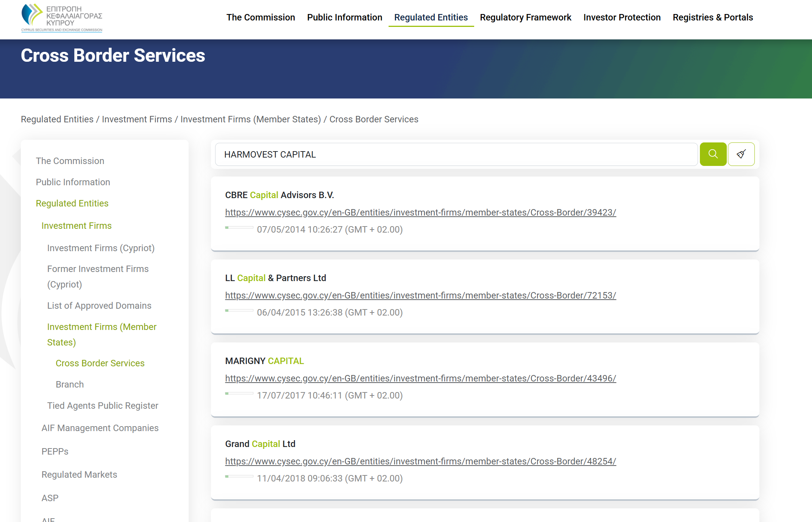Open Registries & Portals top menu
Image resolution: width=812 pixels, height=522 pixels.
pos(713,17)
